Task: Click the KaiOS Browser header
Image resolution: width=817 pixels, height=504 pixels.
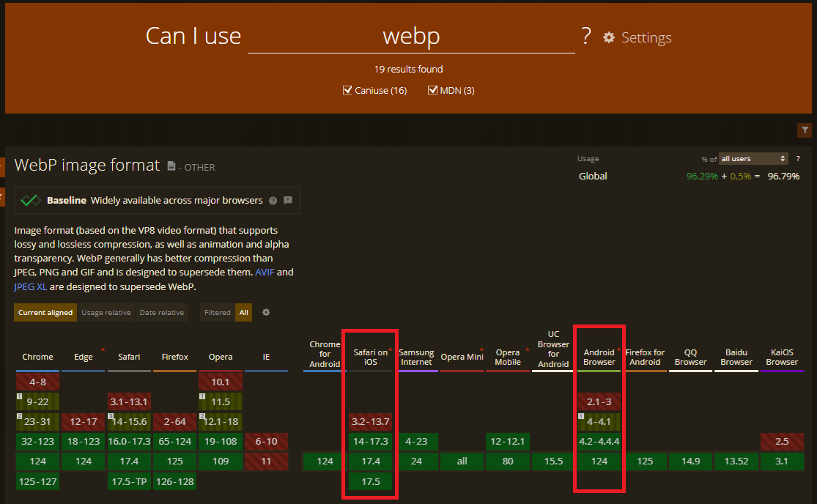Action: [x=782, y=357]
